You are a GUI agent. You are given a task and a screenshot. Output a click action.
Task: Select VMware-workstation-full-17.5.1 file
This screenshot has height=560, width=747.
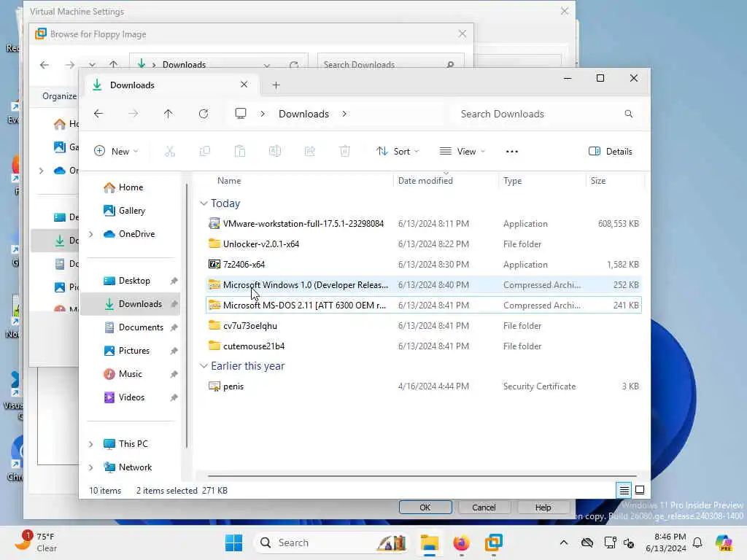click(x=424, y=224)
